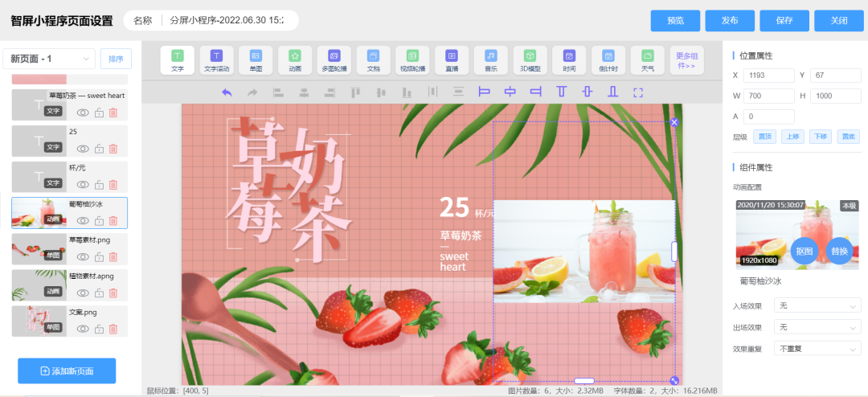Insert a 倒计时 countdown component

pyautogui.click(x=608, y=60)
